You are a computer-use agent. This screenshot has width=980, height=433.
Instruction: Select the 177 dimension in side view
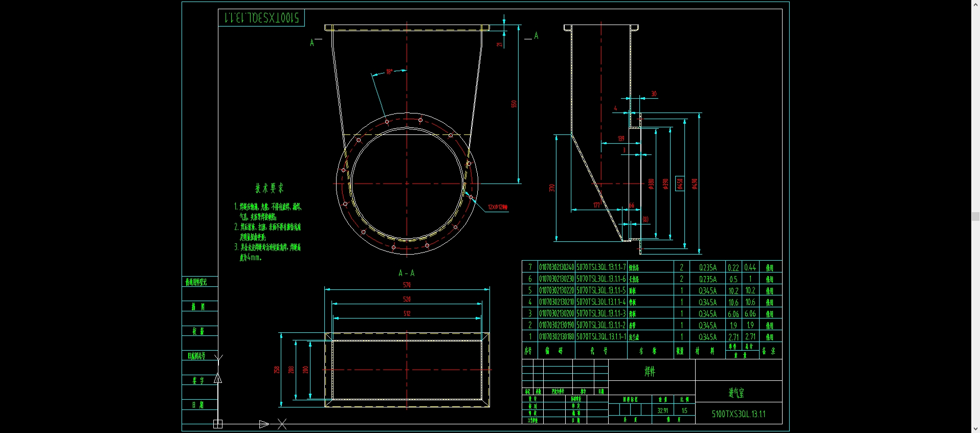point(596,205)
